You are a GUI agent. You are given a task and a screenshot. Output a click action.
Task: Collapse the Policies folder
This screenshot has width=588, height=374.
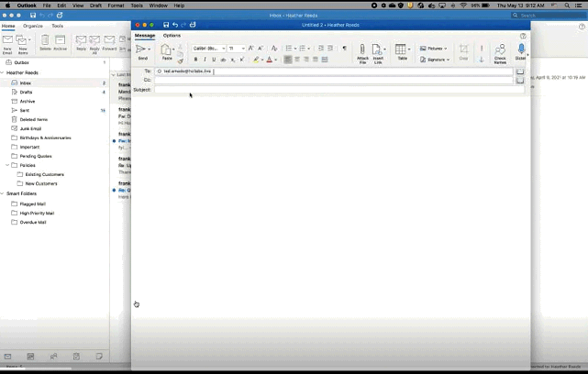[7, 165]
